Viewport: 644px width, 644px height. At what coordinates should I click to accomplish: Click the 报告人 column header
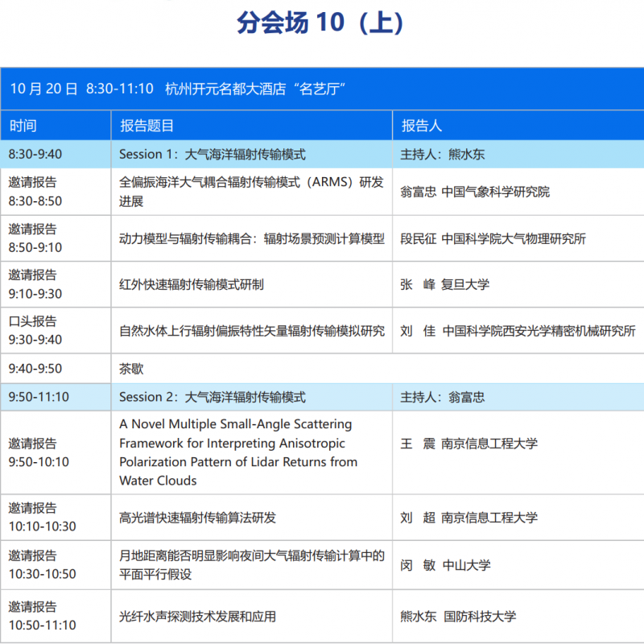pyautogui.click(x=422, y=126)
